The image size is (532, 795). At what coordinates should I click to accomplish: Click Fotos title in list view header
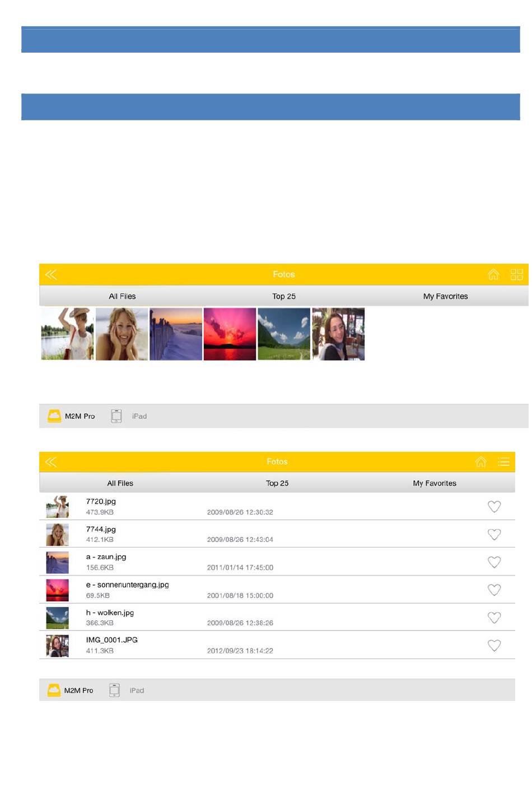coord(277,462)
